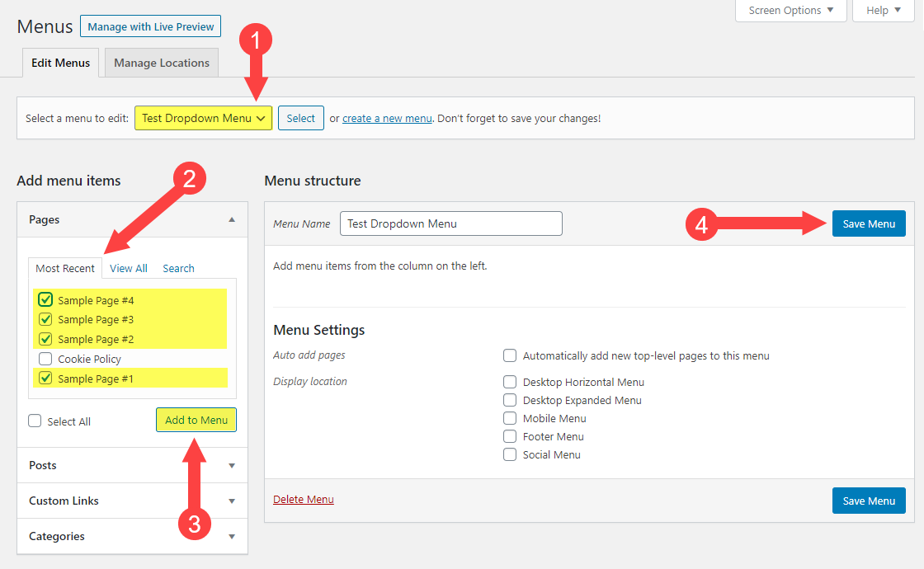Check Desktop Horizontal Menu location
The image size is (924, 569).
point(510,383)
